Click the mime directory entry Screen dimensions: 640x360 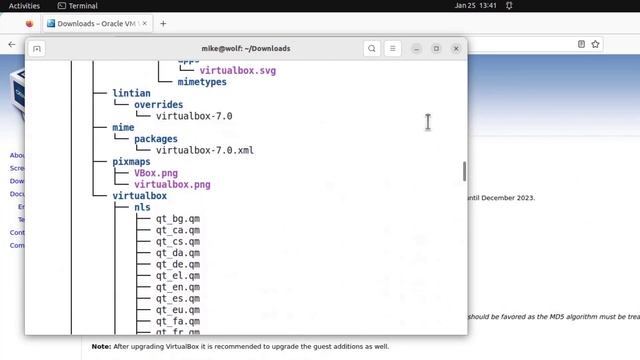pyautogui.click(x=123, y=128)
